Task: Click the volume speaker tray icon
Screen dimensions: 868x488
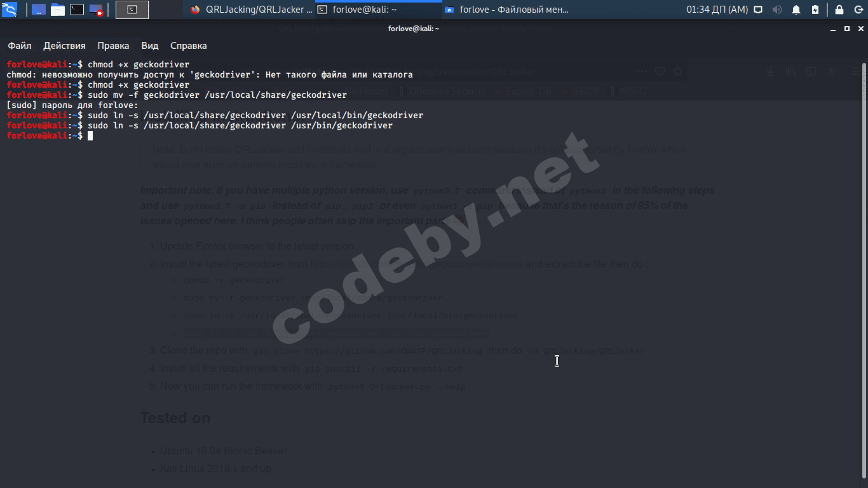Action: tap(777, 10)
